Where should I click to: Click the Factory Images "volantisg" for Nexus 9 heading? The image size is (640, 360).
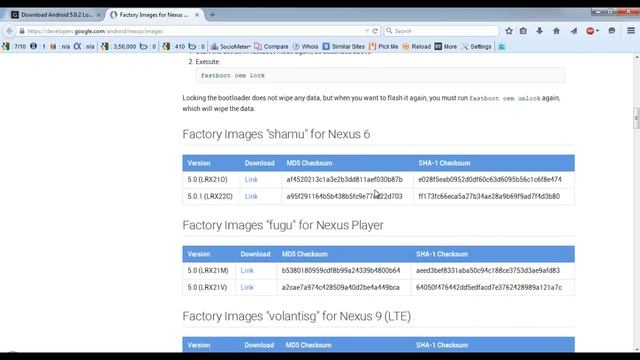coord(297,316)
